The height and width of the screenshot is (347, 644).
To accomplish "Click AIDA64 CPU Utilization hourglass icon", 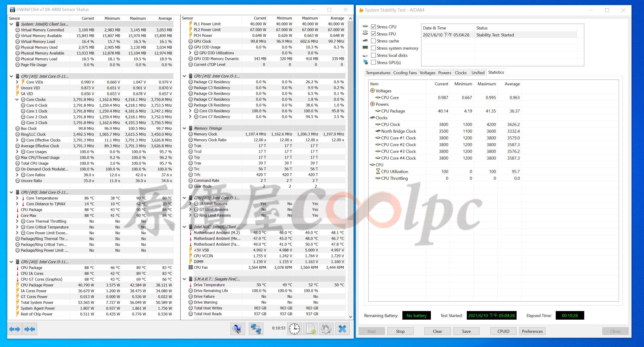I will coord(378,171).
